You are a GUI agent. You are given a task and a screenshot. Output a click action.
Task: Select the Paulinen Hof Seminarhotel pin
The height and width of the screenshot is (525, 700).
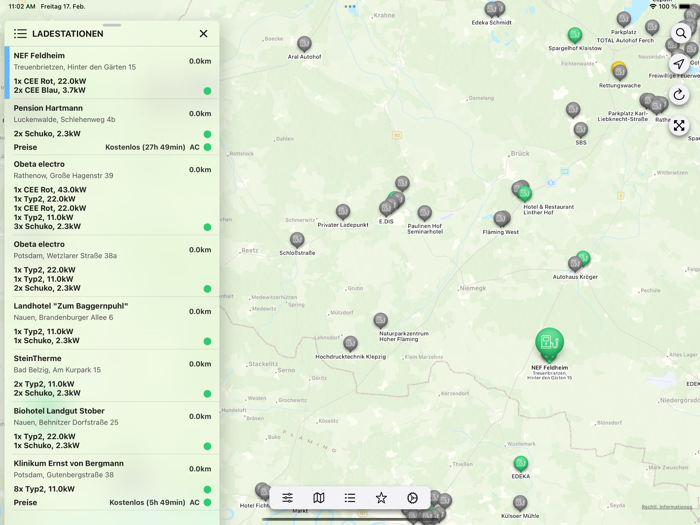pyautogui.click(x=425, y=213)
